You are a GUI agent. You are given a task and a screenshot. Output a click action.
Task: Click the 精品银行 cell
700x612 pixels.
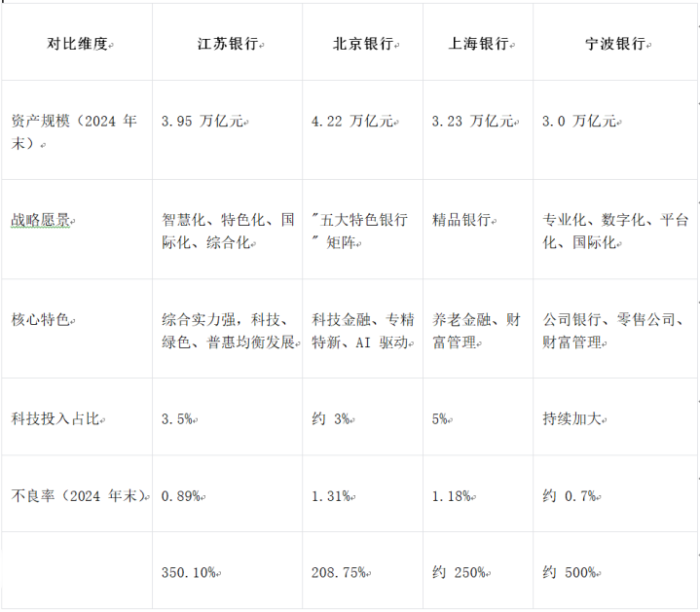tap(462, 221)
